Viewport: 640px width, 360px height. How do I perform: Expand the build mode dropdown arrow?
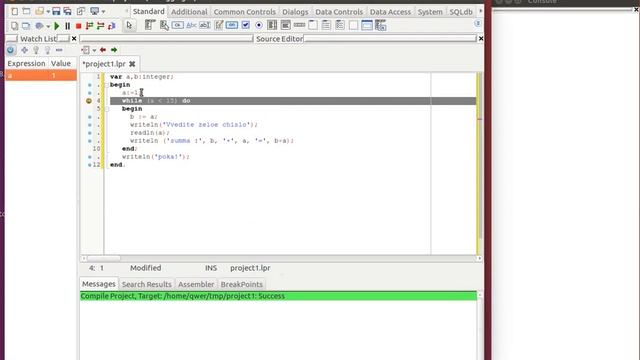(48, 26)
